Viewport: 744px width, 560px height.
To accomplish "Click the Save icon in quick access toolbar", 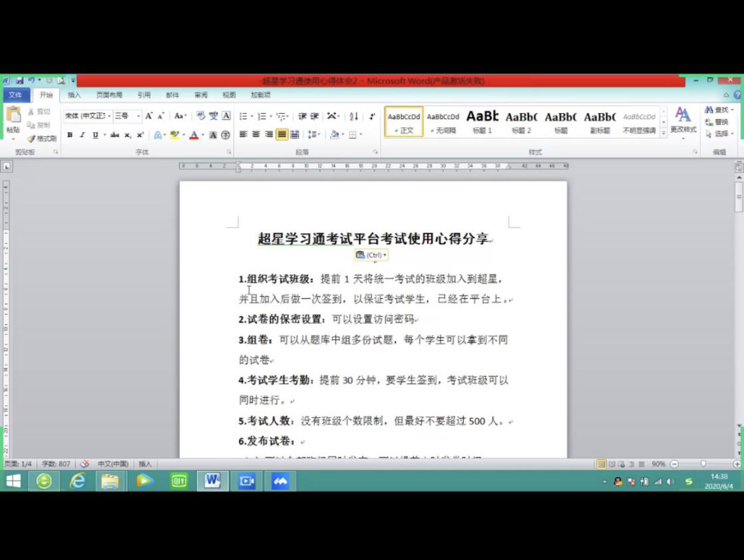I will pos(19,80).
